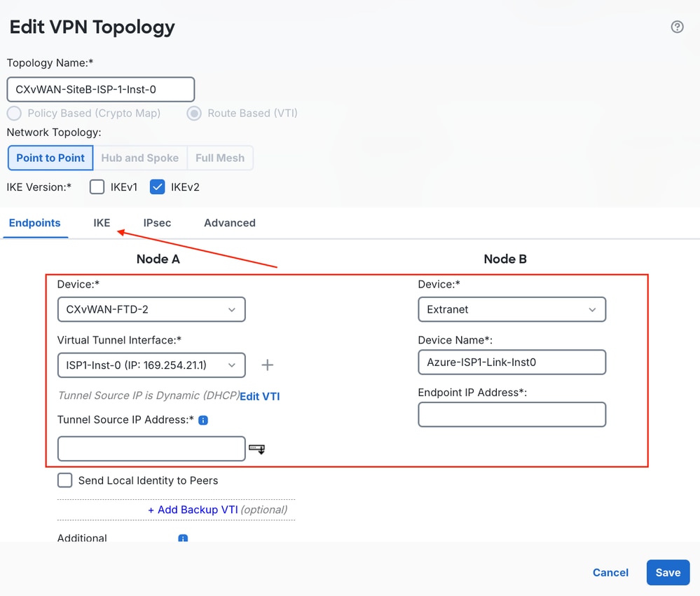The height and width of the screenshot is (596, 700).
Task: Open Node B Device dropdown Extranet
Action: 512,309
